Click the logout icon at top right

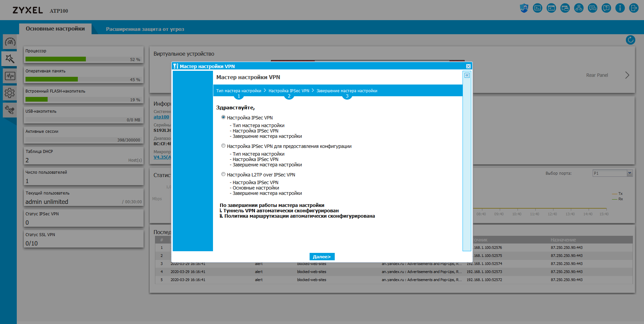tap(634, 8)
